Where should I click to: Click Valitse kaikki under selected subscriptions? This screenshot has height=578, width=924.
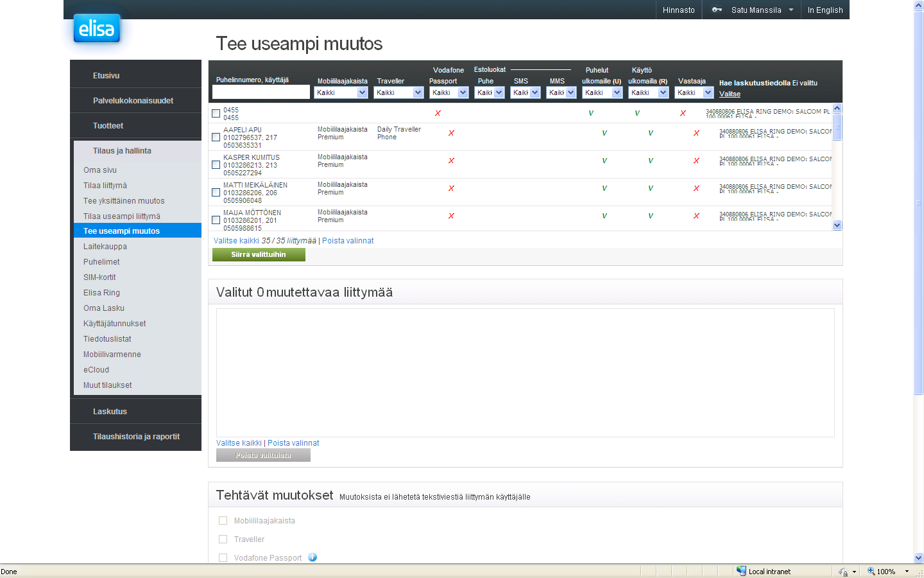click(239, 443)
